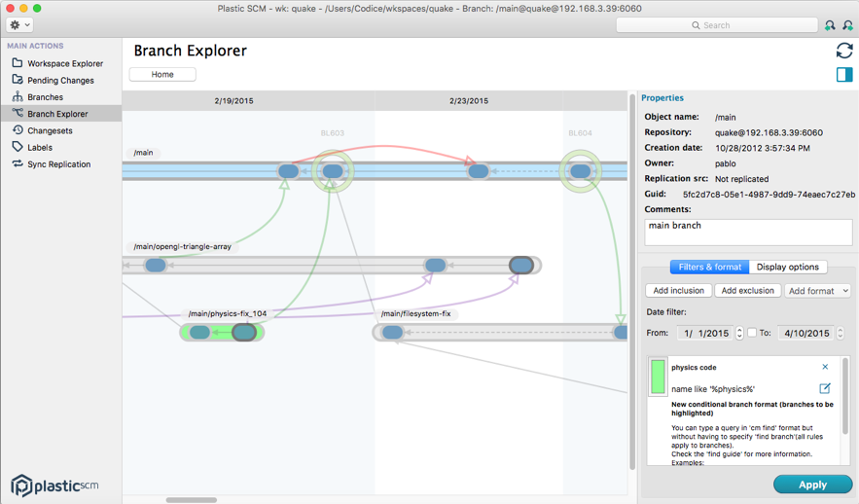Select the BL604 labeled changeset
This screenshot has width=859, height=504.
(580, 171)
